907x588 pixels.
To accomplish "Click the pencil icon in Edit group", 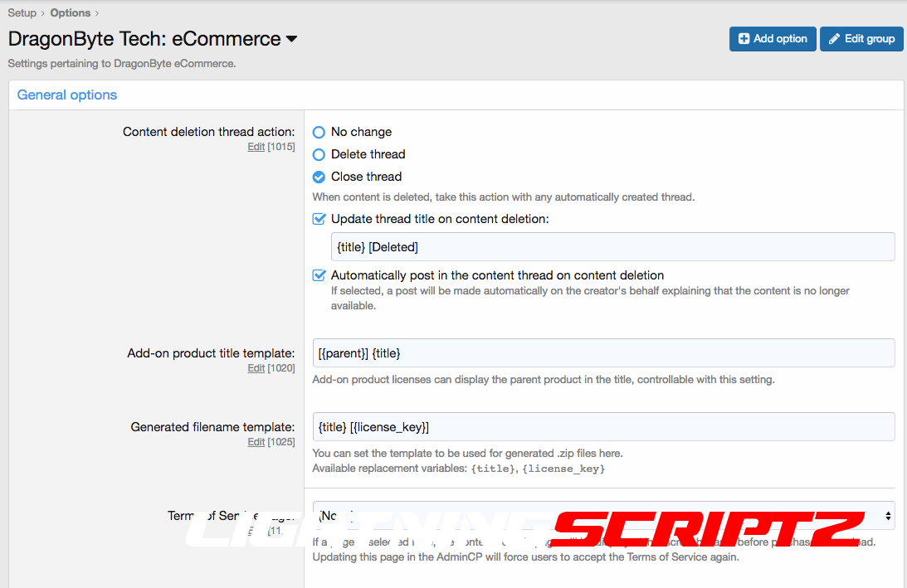I will pos(834,39).
